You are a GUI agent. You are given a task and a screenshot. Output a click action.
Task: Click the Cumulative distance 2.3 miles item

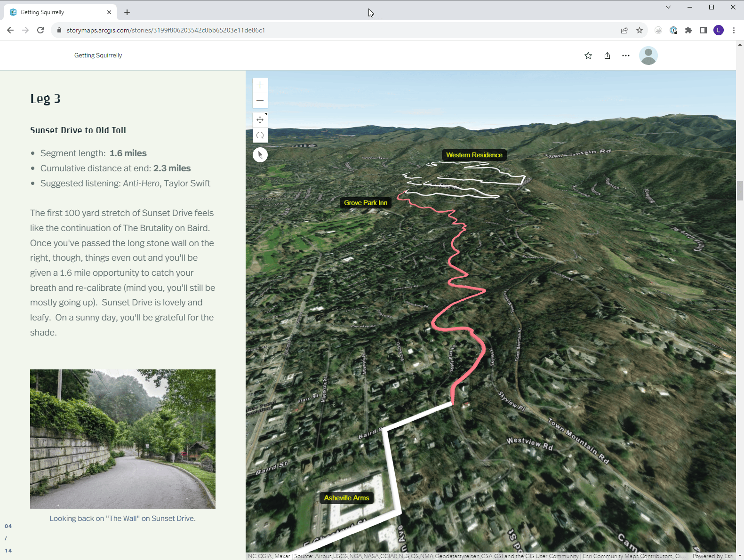116,168
